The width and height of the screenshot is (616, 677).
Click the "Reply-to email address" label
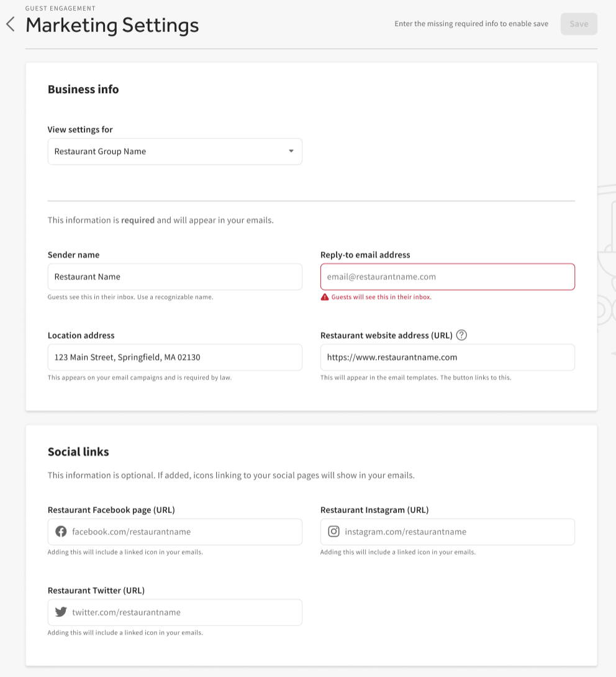[x=365, y=255]
